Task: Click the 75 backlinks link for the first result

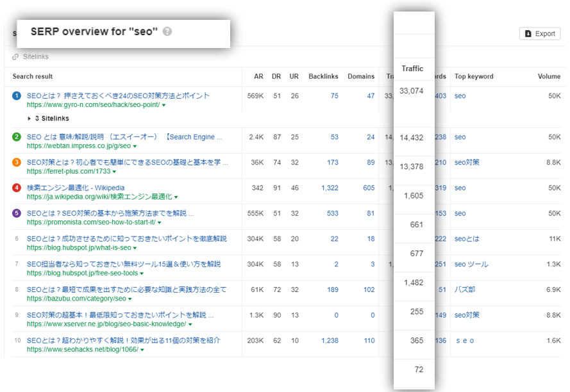Action: [x=335, y=95]
